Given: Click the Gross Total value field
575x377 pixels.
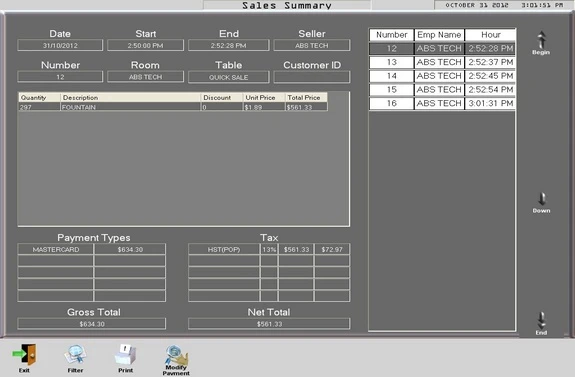Looking at the screenshot, I should coord(92,324).
